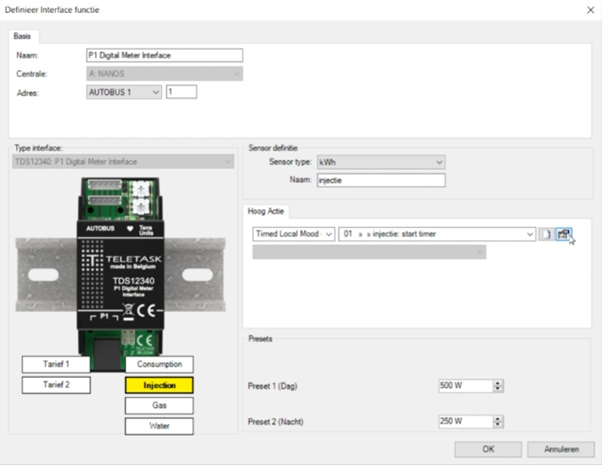Close the Definieer Interface functie dialog
Viewport: 602px width, 465px height.
[x=590, y=10]
